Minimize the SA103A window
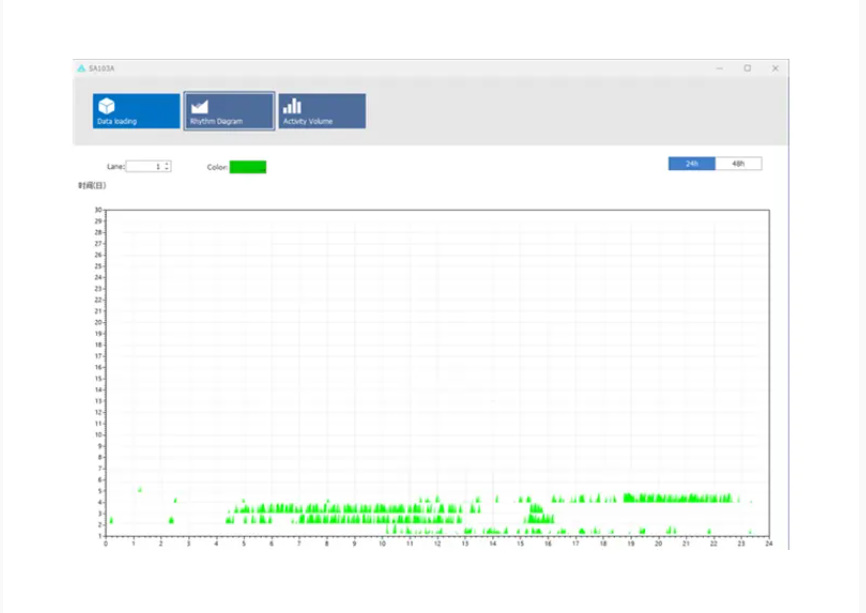 point(720,68)
